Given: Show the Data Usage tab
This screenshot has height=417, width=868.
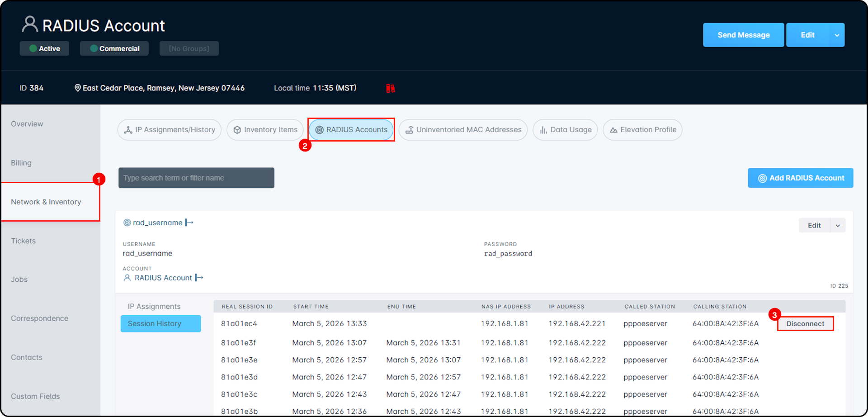Looking at the screenshot, I should pos(565,130).
